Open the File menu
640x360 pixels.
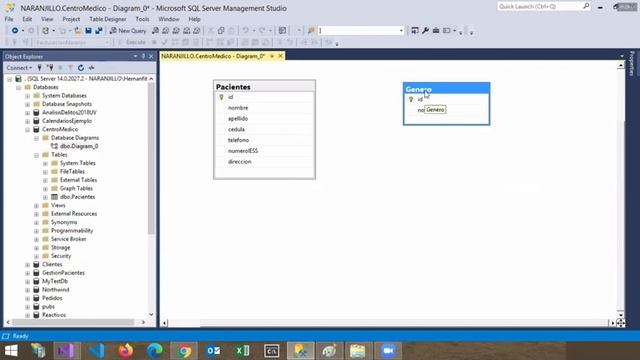pos(9,19)
